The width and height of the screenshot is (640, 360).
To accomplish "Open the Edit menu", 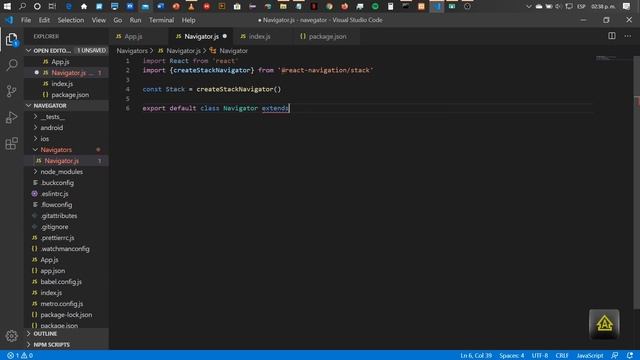I will pyautogui.click(x=44, y=20).
